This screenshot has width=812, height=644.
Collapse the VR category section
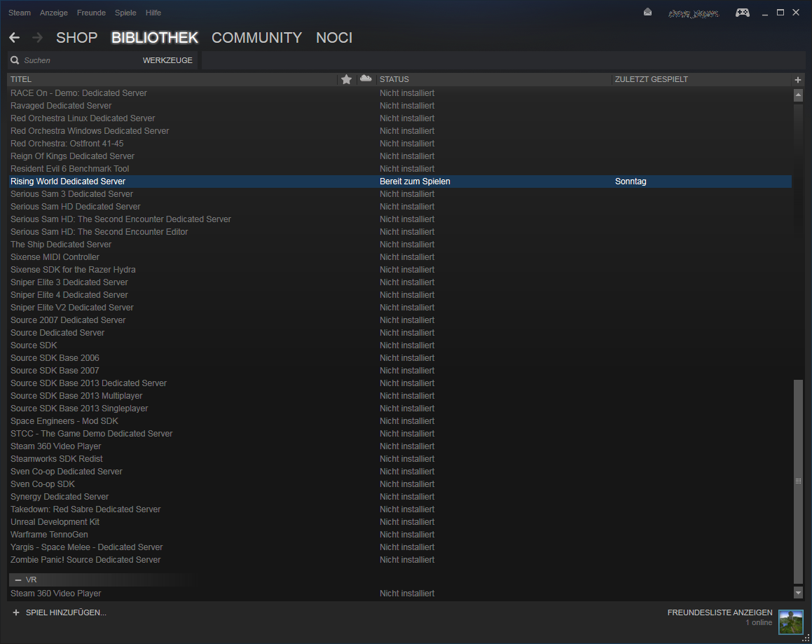pyautogui.click(x=18, y=580)
